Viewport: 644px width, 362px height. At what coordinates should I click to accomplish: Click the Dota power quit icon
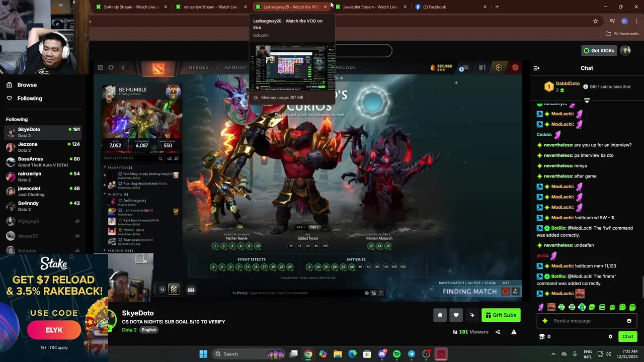[x=515, y=67]
